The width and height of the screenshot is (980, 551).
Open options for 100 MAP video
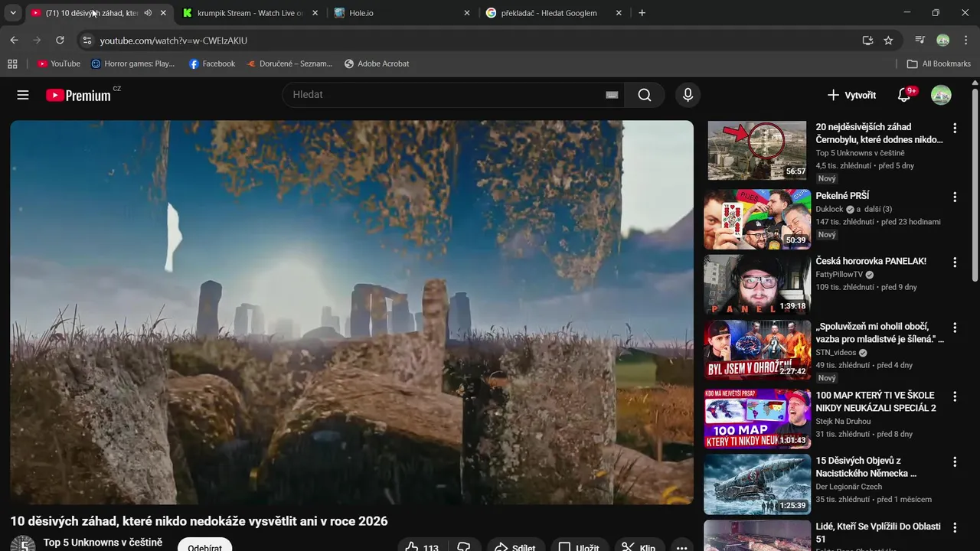coord(954,396)
